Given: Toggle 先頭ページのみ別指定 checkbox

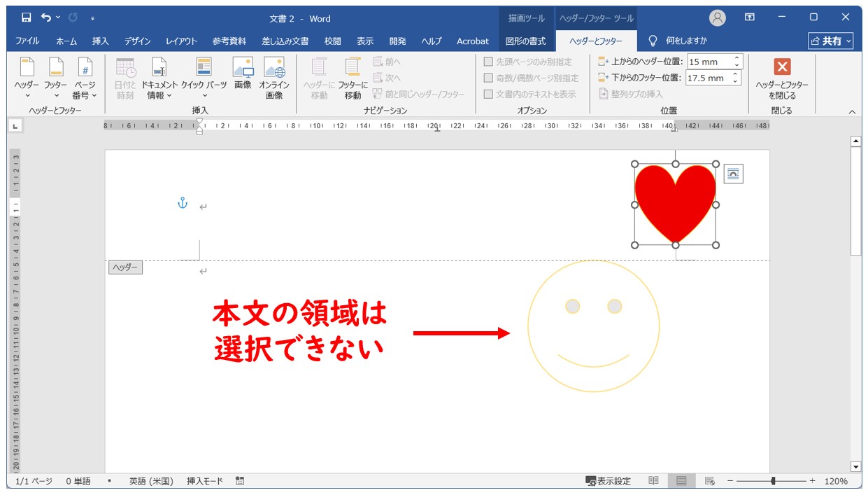Looking at the screenshot, I should coord(488,62).
